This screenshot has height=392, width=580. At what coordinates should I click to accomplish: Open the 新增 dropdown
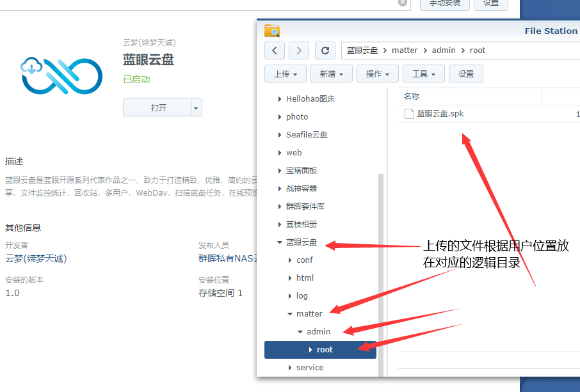pos(331,73)
